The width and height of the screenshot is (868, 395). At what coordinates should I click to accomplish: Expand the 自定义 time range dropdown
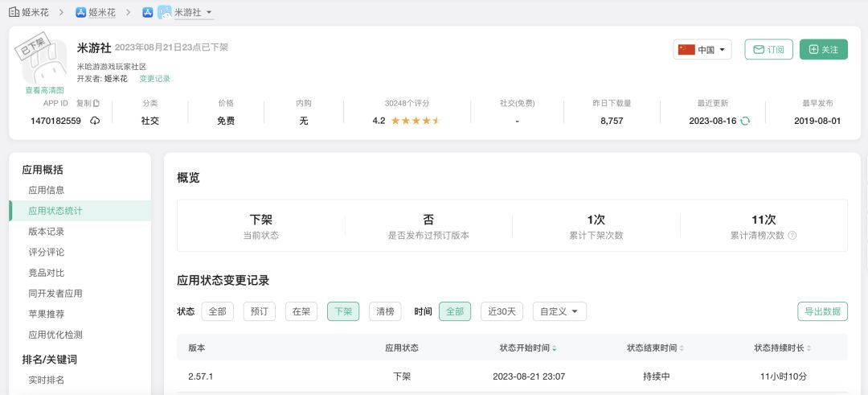pos(559,311)
